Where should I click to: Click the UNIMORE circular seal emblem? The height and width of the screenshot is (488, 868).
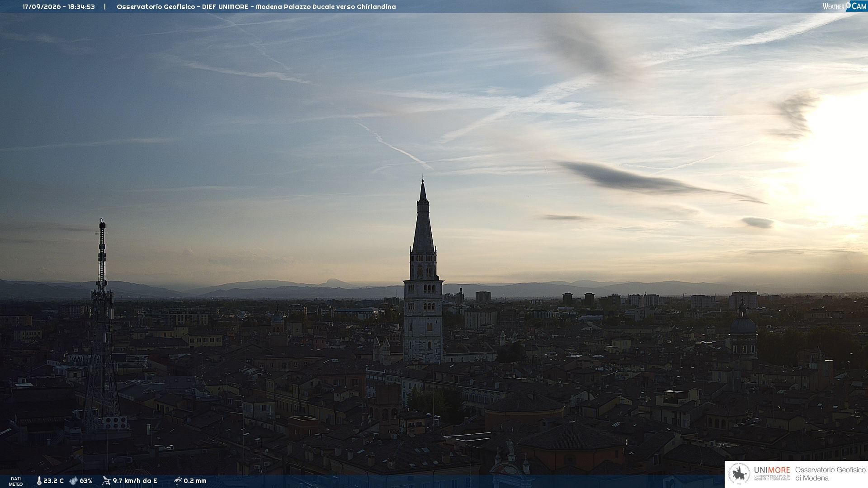pos(739,474)
